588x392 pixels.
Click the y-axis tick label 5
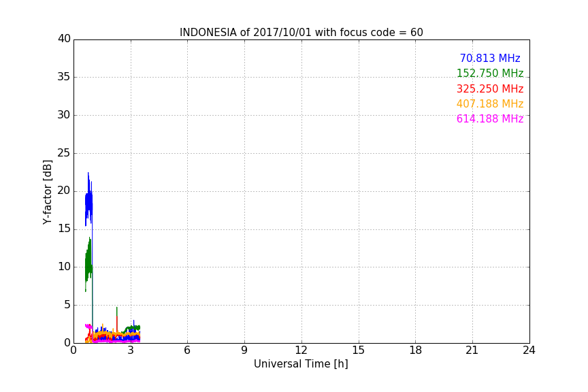67,305
